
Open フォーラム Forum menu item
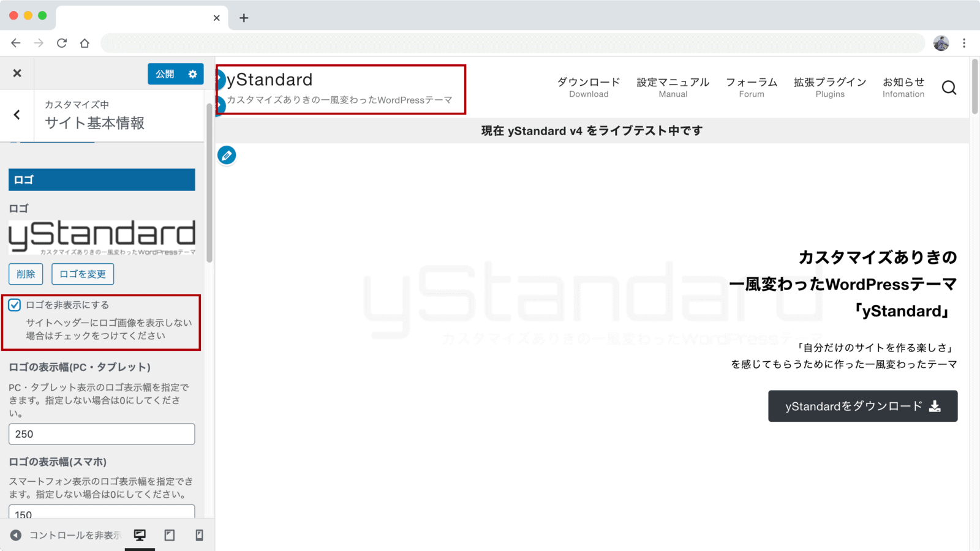[752, 88]
